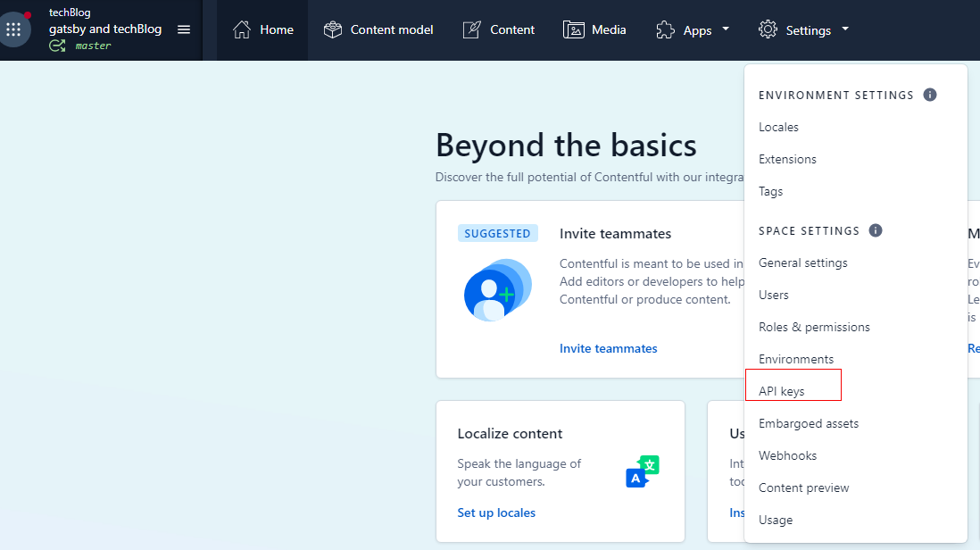The height and width of the screenshot is (550, 980).
Task: Expand the Apps dropdown arrow
Action: coord(726,29)
